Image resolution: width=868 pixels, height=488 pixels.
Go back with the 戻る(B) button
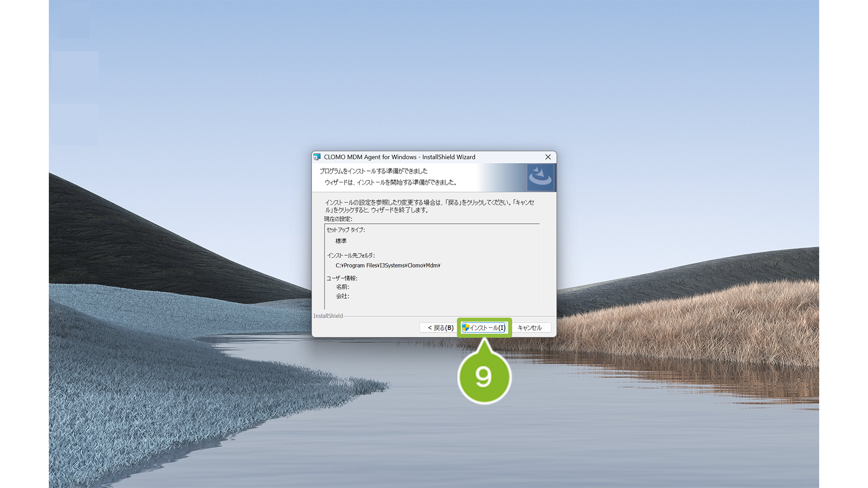[x=440, y=327]
